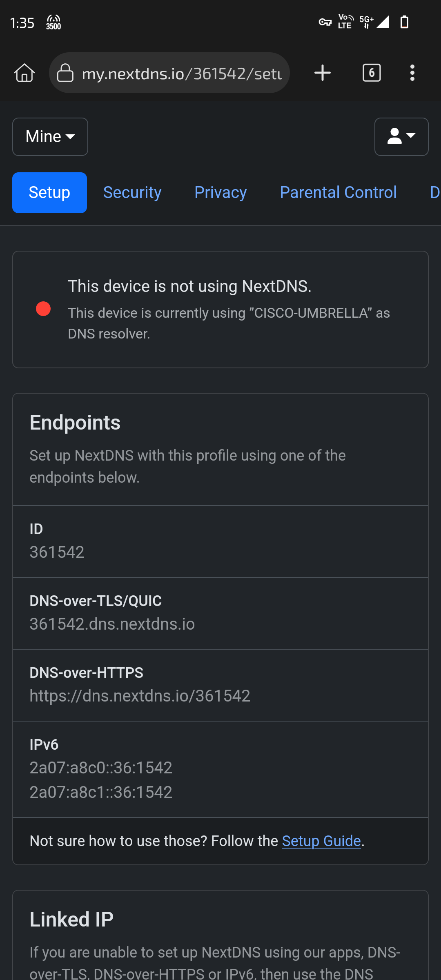441x980 pixels.
Task: Tap the VPN key status icon
Action: pos(325,22)
